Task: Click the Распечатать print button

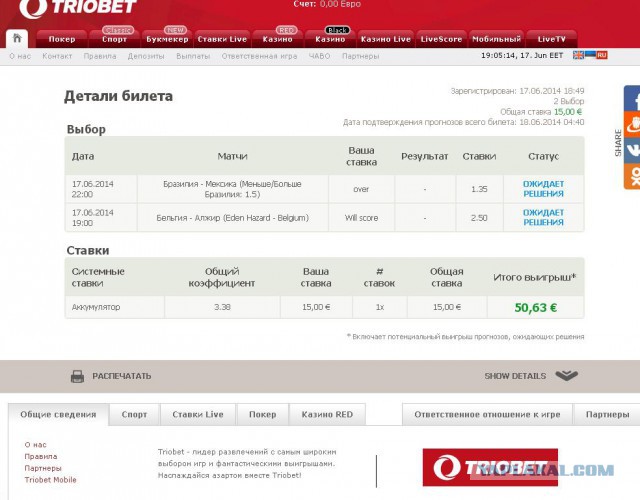Action: tap(121, 376)
